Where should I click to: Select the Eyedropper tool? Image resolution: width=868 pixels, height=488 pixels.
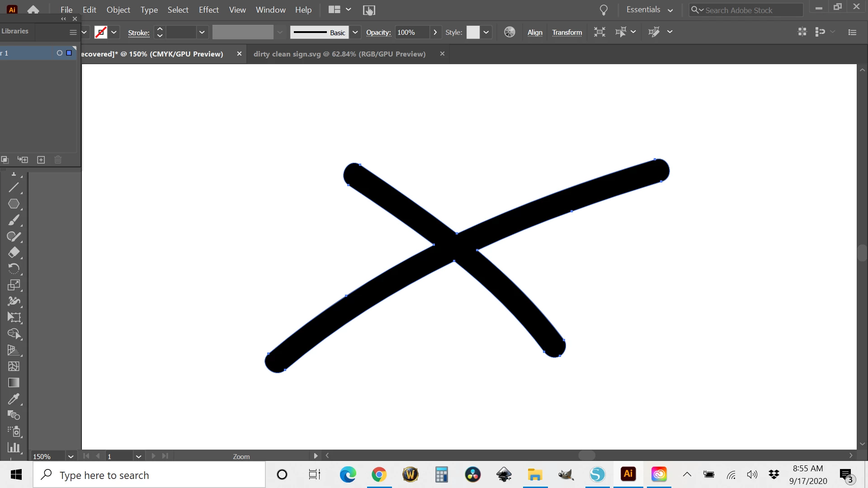point(14,399)
